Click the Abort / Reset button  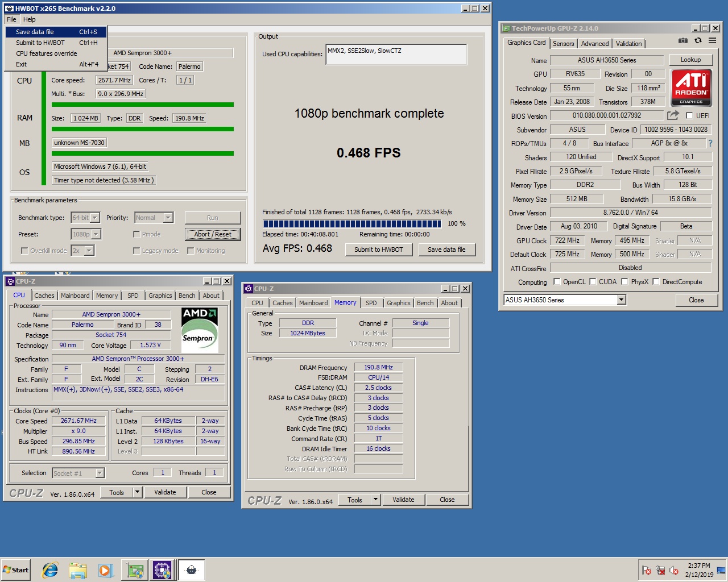pos(213,234)
